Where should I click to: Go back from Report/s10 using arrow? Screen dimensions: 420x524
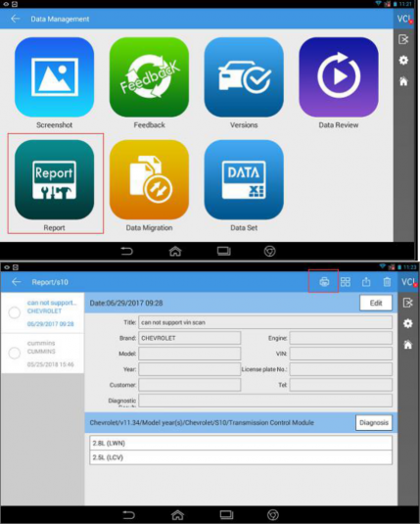(x=16, y=282)
